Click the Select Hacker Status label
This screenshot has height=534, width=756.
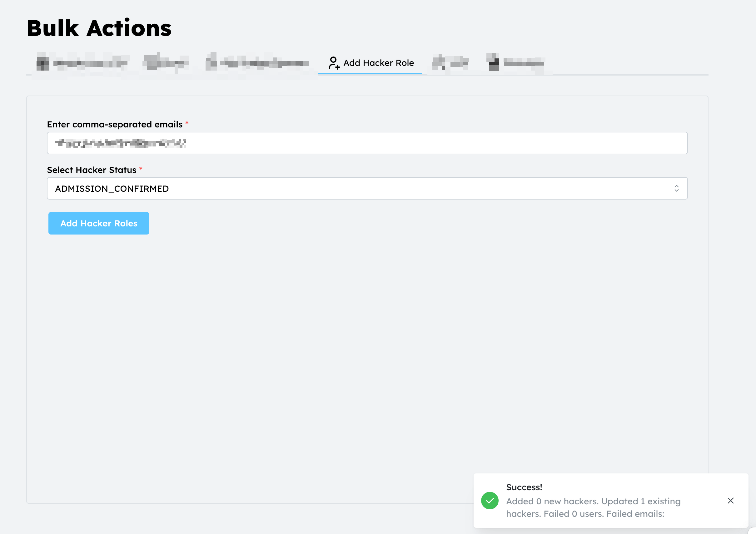[92, 170]
